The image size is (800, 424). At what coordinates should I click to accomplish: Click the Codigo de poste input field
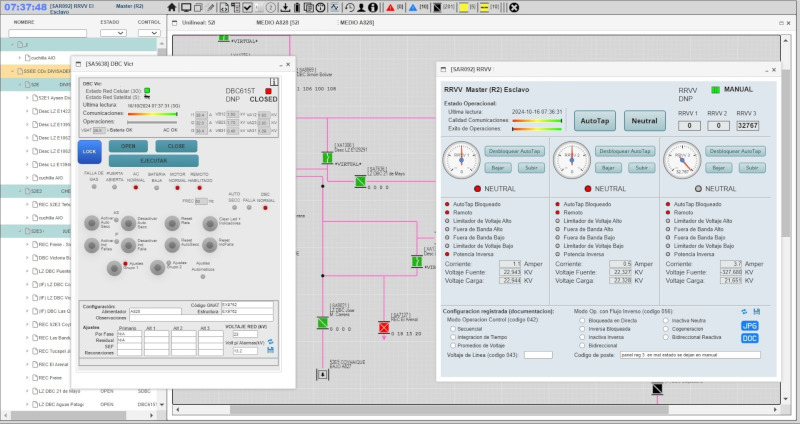(x=690, y=355)
